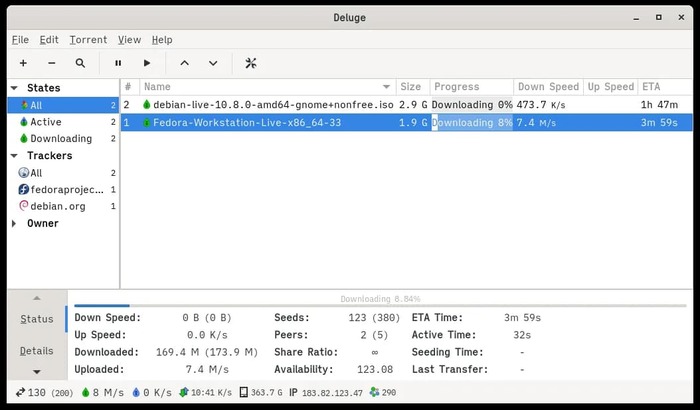Open the search filter magnifier icon

point(80,63)
